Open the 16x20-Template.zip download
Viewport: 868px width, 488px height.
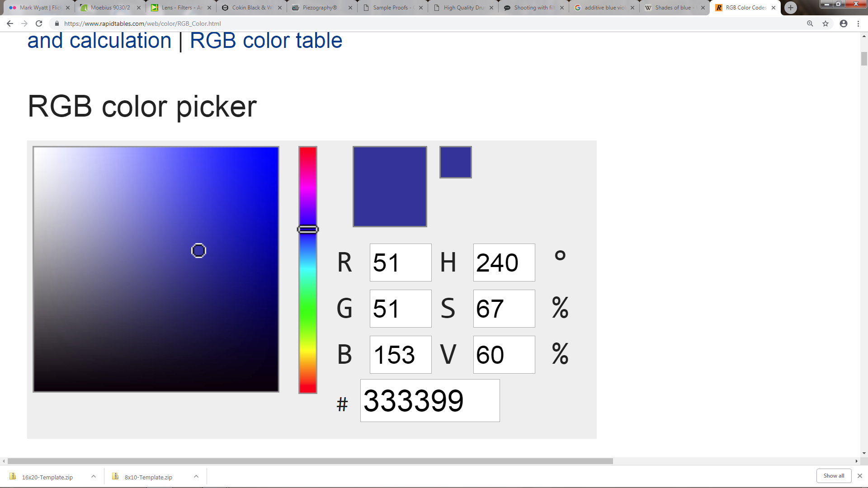[x=47, y=477]
